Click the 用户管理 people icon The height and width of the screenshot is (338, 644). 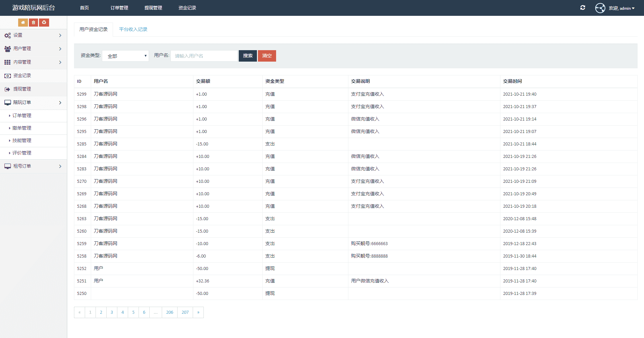coord(7,49)
